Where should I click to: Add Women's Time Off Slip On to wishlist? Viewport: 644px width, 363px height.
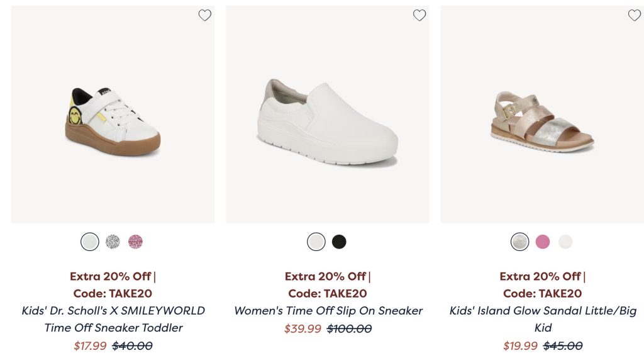pyautogui.click(x=419, y=16)
